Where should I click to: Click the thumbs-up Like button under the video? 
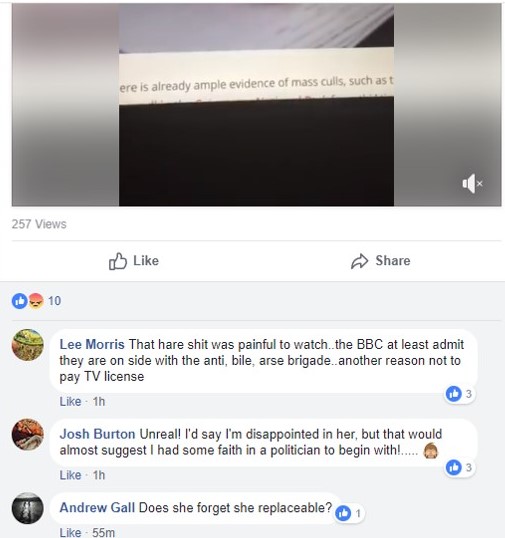coord(134,261)
